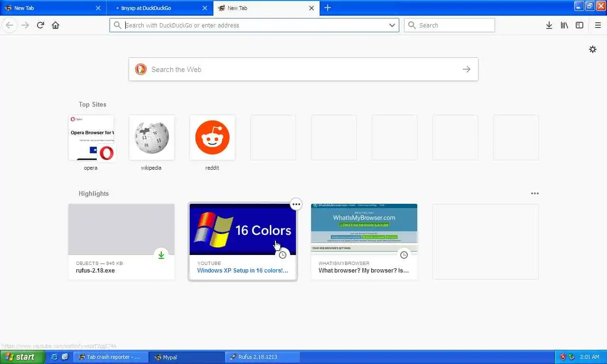The height and width of the screenshot is (364, 607).
Task: Open context menu dots on YouTube card
Action: tap(296, 204)
